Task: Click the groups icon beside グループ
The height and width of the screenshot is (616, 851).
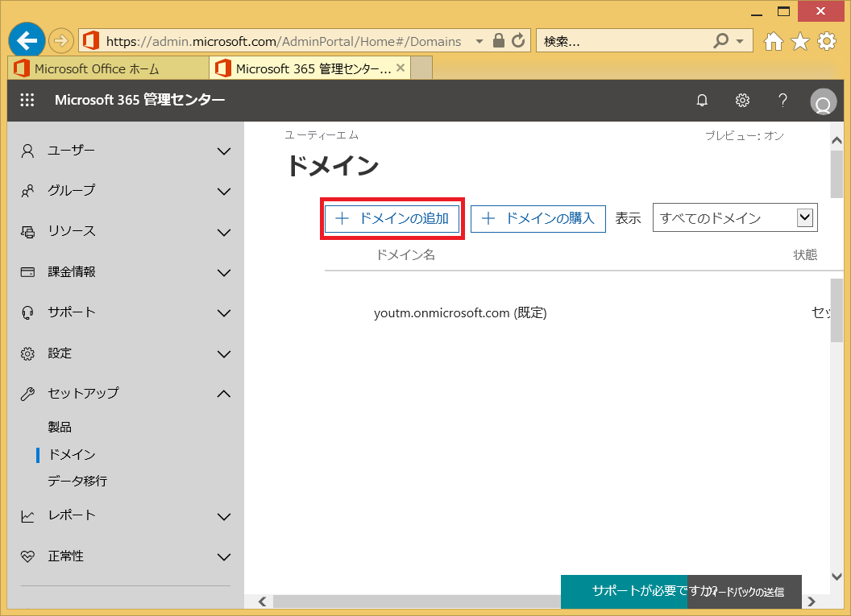Action: pyautogui.click(x=27, y=191)
